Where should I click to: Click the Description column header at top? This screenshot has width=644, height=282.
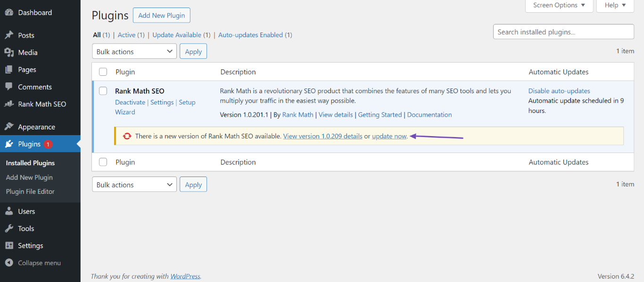tap(238, 72)
